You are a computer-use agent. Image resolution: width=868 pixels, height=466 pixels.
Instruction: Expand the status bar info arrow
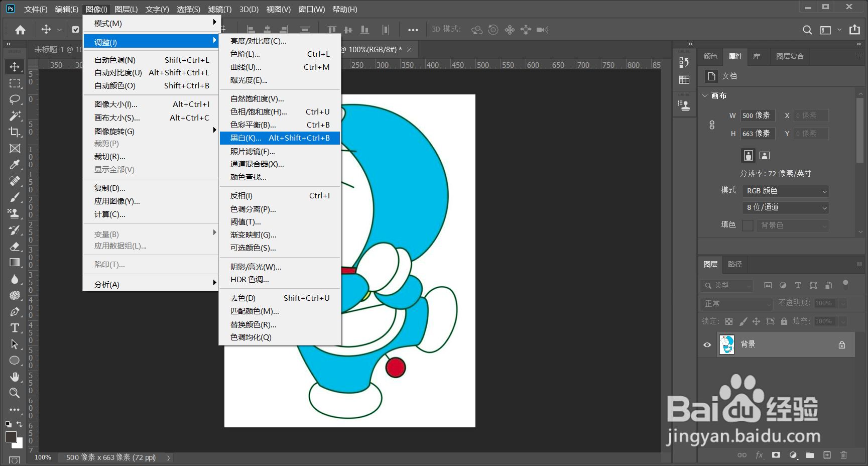168,458
